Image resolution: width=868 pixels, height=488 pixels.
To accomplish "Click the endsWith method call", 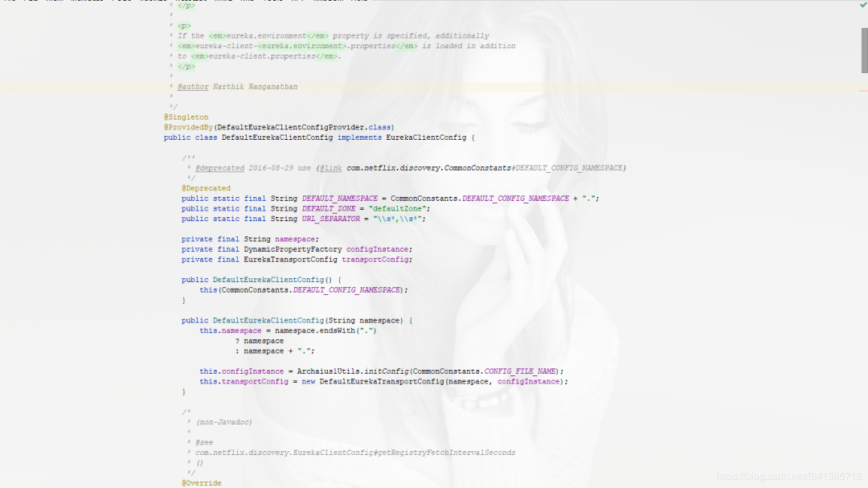I will [x=337, y=330].
